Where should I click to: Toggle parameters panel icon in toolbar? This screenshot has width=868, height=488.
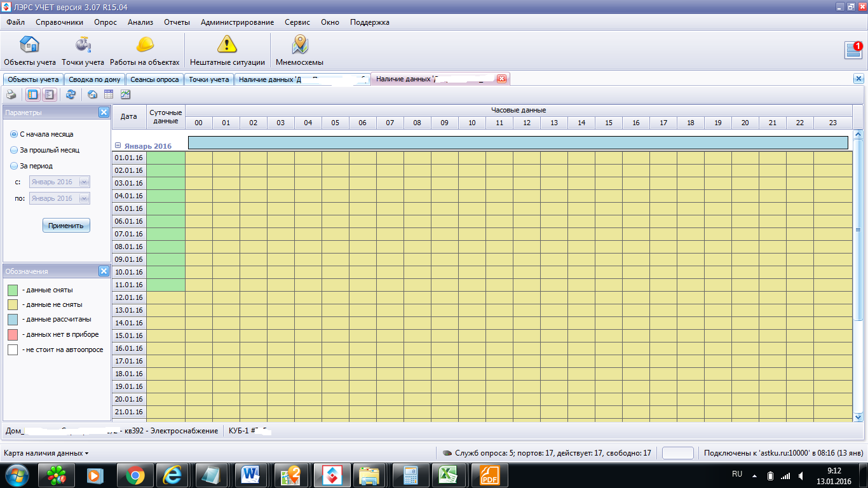pyautogui.click(x=33, y=95)
